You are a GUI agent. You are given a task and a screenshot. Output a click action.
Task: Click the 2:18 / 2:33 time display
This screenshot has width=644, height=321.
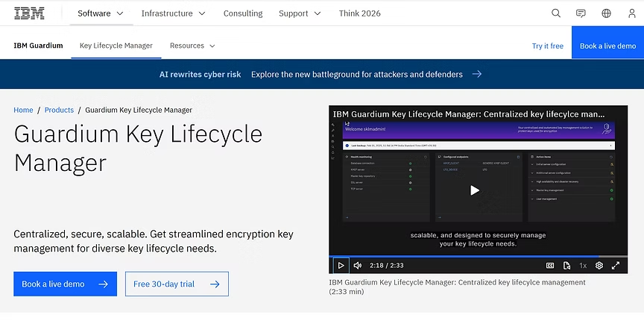[387, 266]
